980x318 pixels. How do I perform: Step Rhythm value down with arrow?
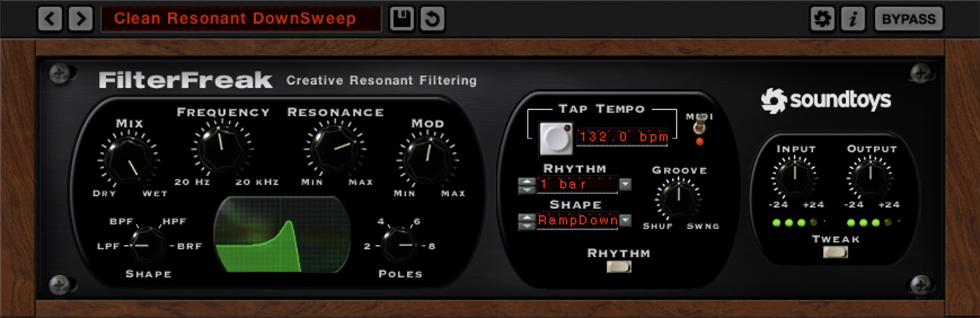pyautogui.click(x=525, y=189)
